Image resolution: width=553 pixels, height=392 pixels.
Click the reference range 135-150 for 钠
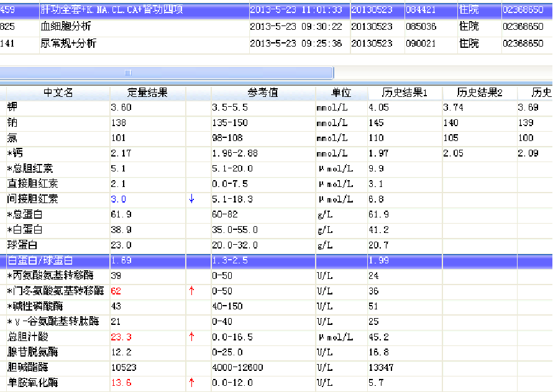(x=230, y=122)
